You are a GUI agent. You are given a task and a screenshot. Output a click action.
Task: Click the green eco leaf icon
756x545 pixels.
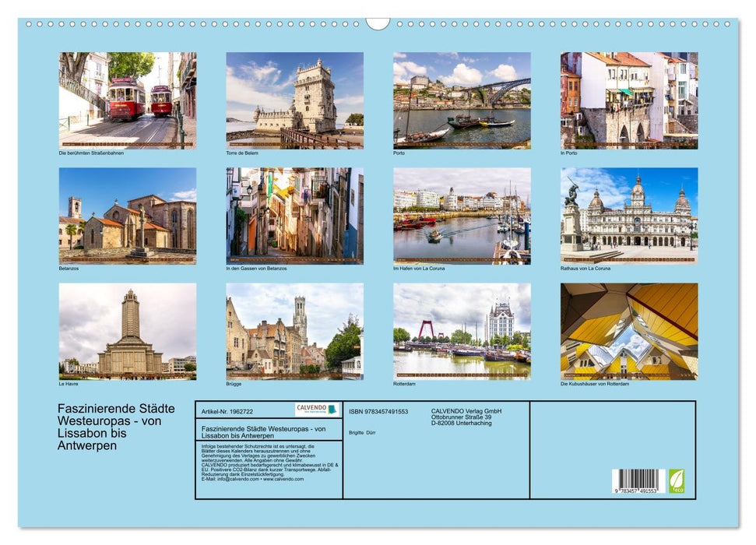[676, 480]
